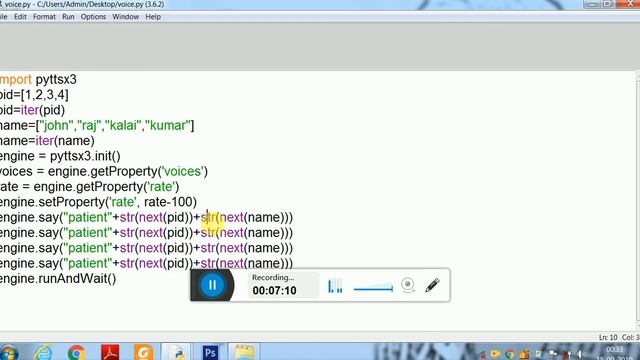Image resolution: width=640 pixels, height=360 pixels.
Task: Click the line 'import pyttsx3'
Action: 38,80
